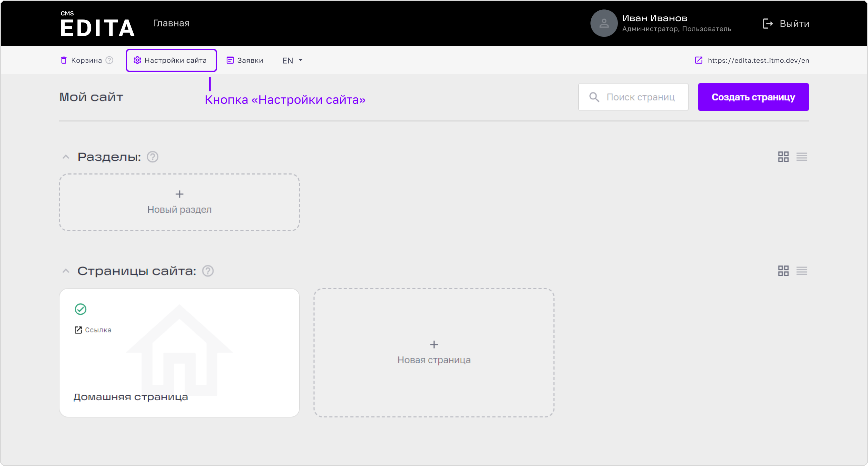The image size is (868, 466).
Task: Click the Новая страница label
Action: [434, 360]
